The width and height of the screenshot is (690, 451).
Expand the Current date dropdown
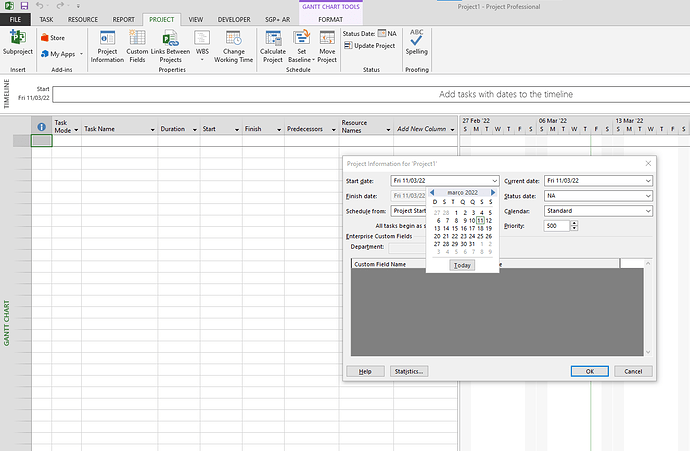(x=648, y=181)
